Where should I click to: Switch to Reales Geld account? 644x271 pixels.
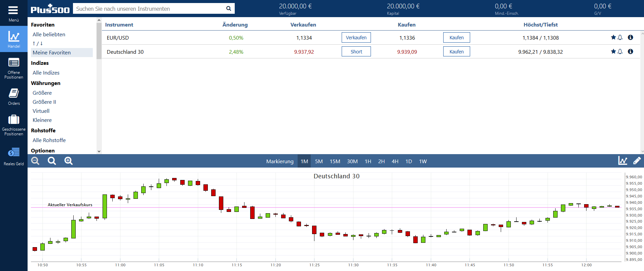pos(13,156)
